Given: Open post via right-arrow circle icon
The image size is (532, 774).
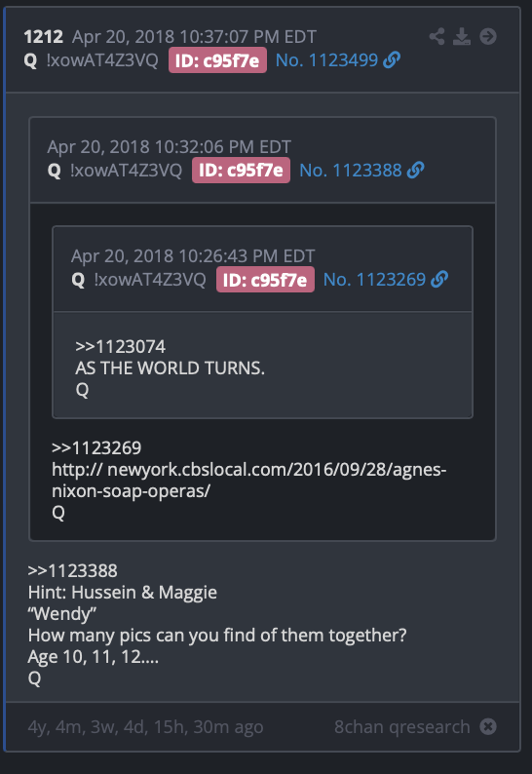Looking at the screenshot, I should tap(488, 36).
